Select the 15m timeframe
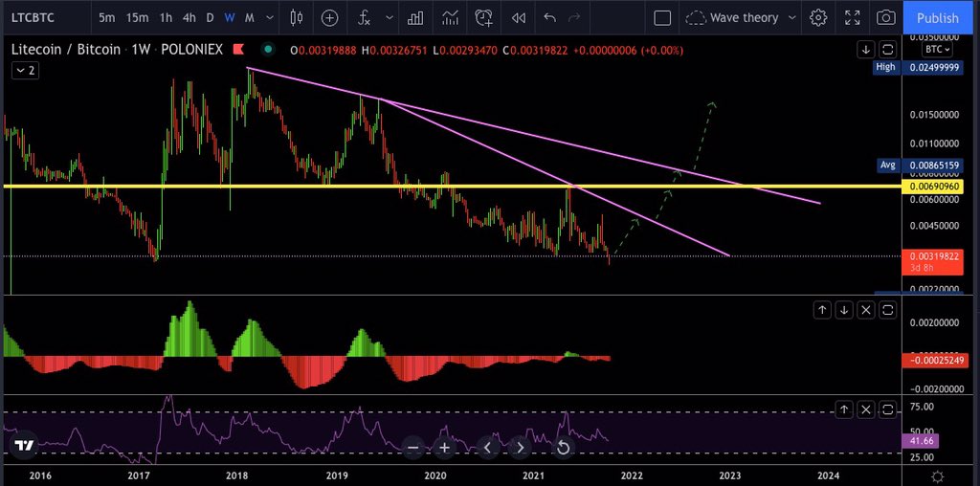The width and height of the screenshot is (980, 486). pyautogui.click(x=137, y=18)
